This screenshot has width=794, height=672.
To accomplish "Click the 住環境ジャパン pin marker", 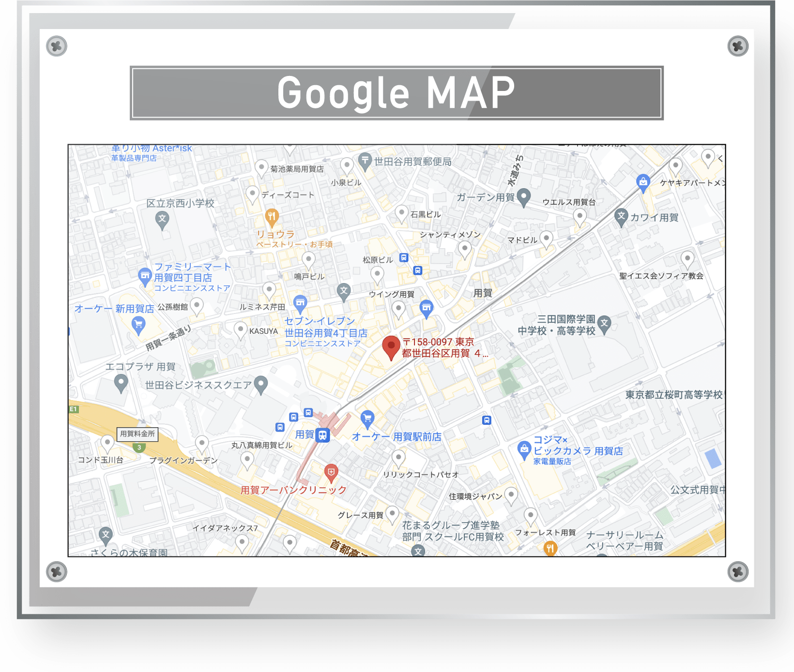I will 511,496.
